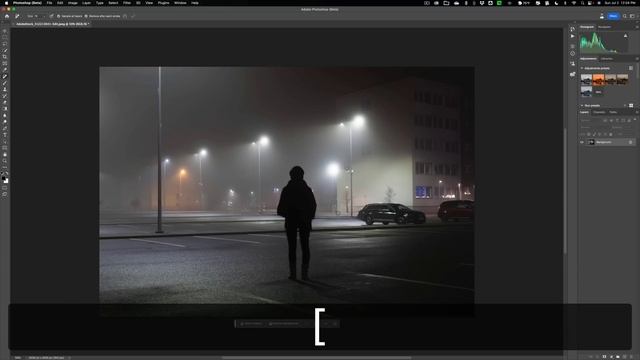Select the Rectangular Marquee tool
This screenshot has width=640, height=360.
5,37
